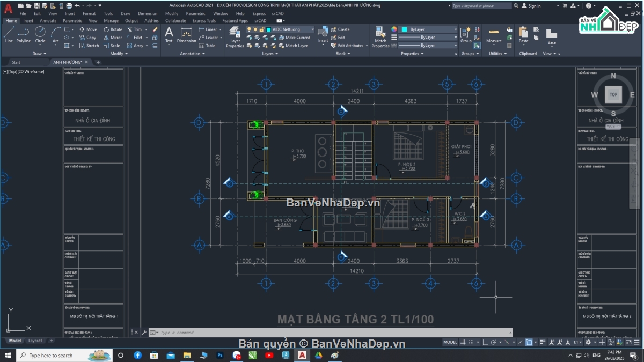Toggle the drawing grid in status bar
Viewport: 644px width, 362px height.
(463, 342)
